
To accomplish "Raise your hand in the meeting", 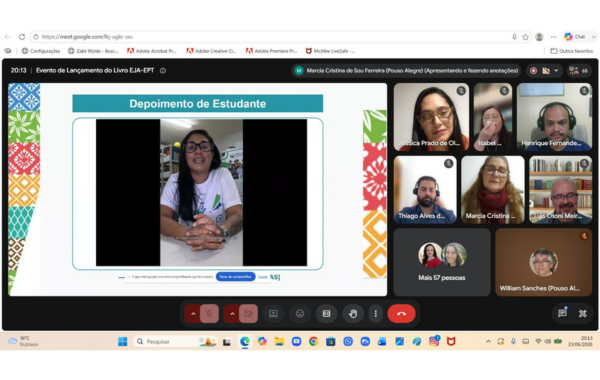I will [x=353, y=314].
